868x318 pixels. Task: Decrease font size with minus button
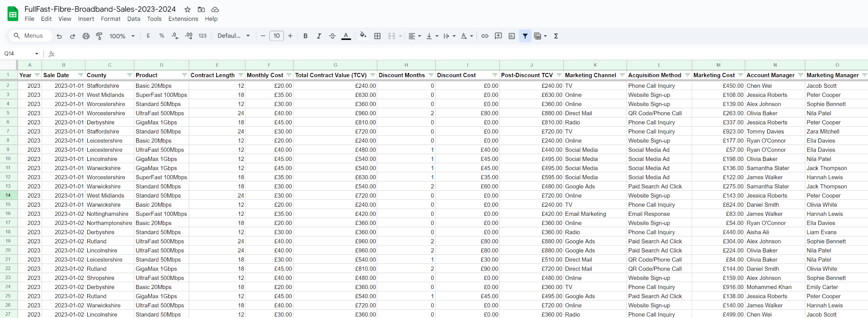(263, 36)
